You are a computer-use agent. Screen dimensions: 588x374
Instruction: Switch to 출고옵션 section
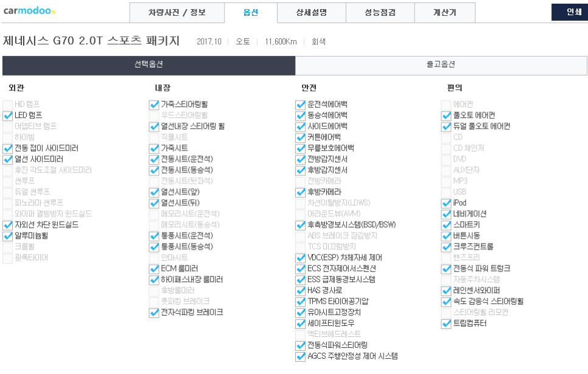[441, 66]
